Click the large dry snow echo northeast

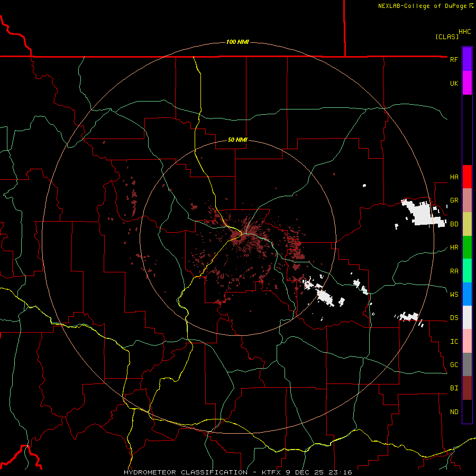point(423,213)
